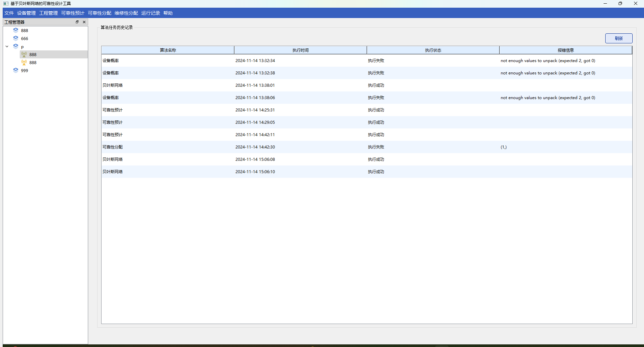The width and height of the screenshot is (644, 347).
Task: Open the 维修性分配 menu
Action: 126,13
